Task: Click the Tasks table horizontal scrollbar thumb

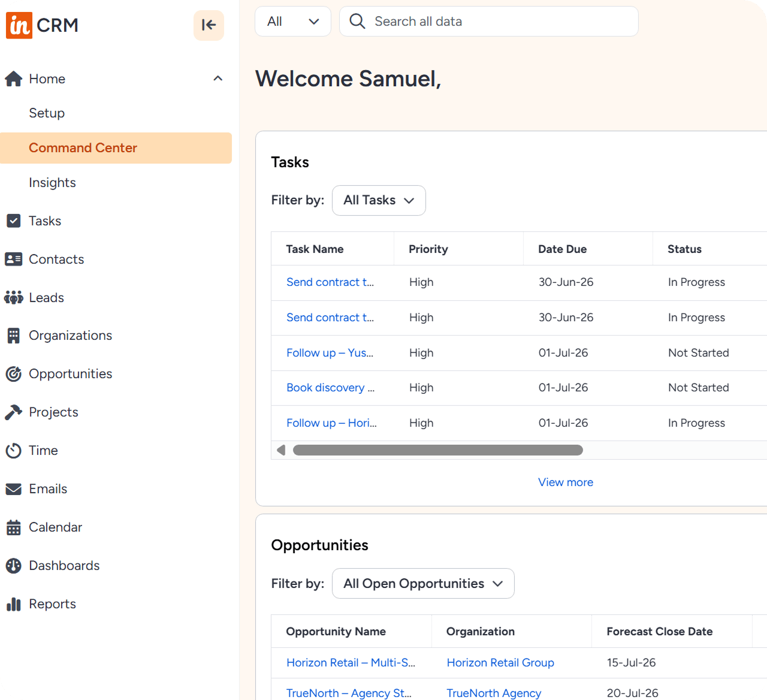Action: tap(437, 450)
